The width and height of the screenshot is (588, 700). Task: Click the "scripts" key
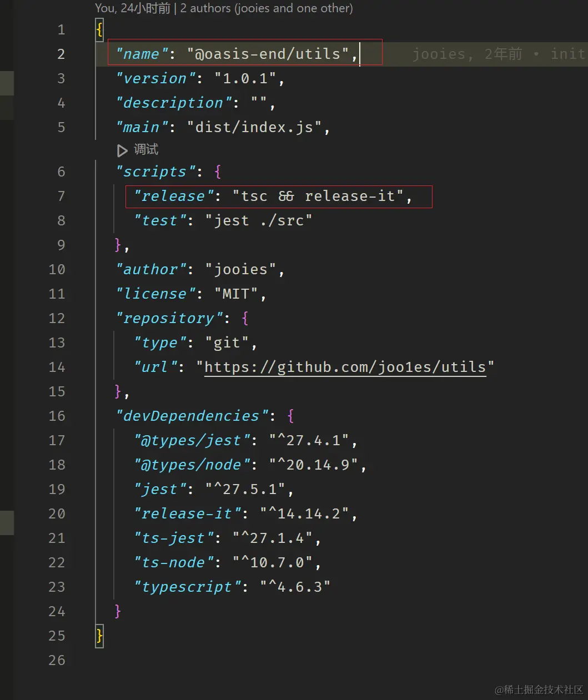coord(155,172)
